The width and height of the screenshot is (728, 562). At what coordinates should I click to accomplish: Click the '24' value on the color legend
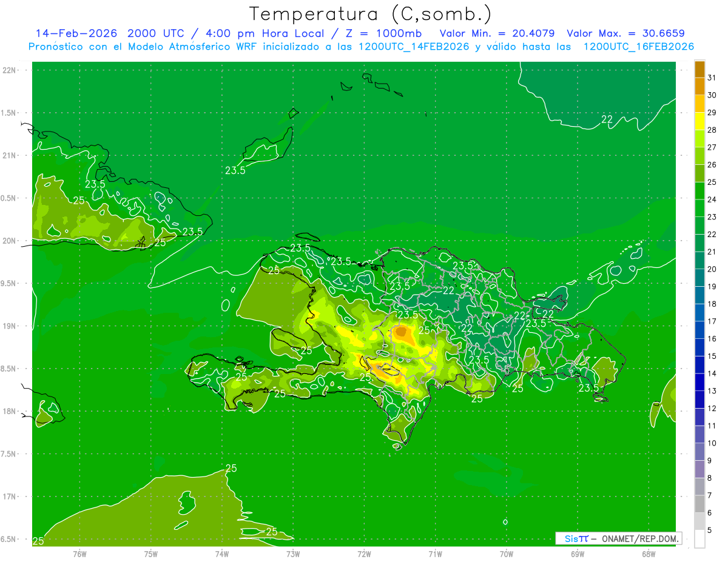pos(712,199)
